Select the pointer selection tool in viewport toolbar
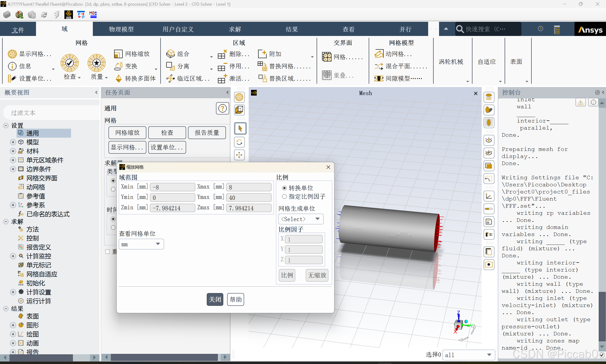The height and width of the screenshot is (364, 606). pyautogui.click(x=240, y=128)
